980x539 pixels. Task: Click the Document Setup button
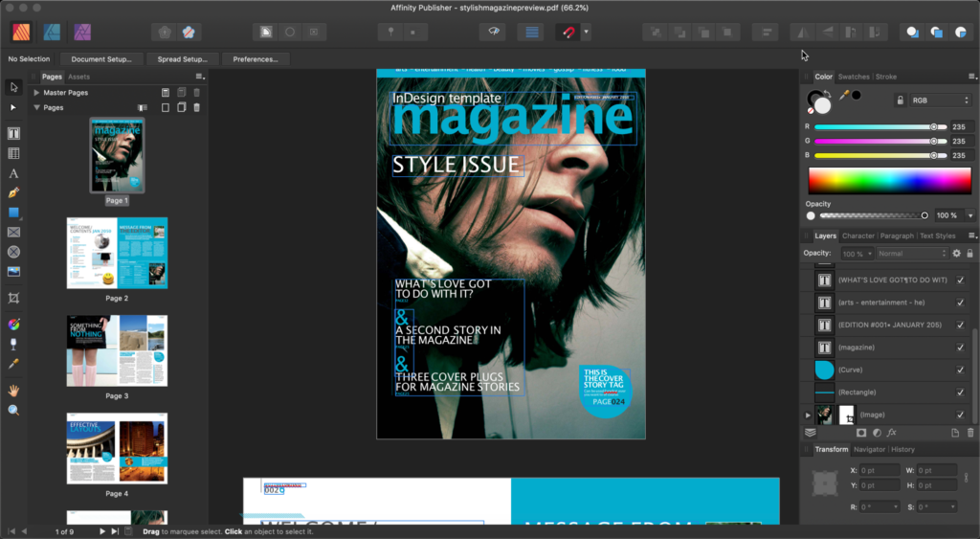101,59
